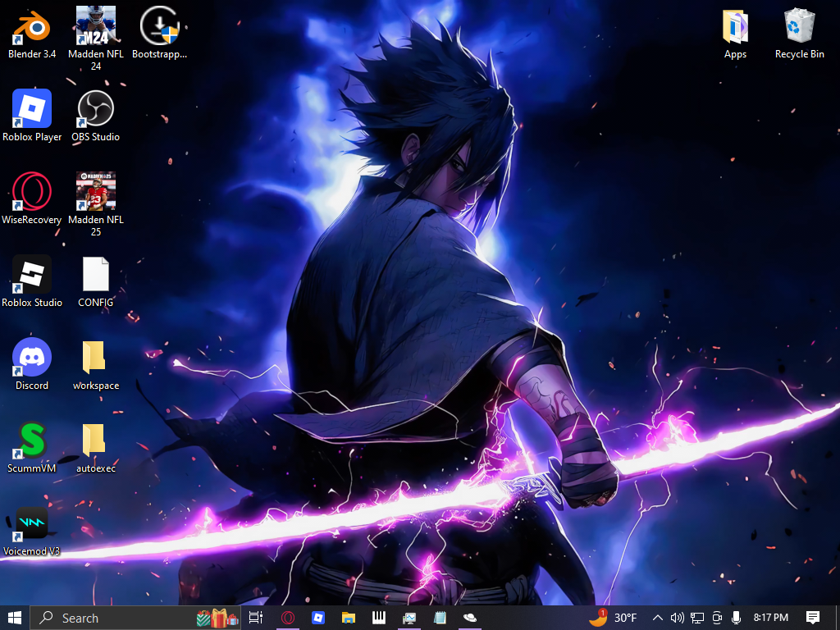Select the WiseRecovery shortcut
This screenshot has height=630, width=840.
coord(32,199)
